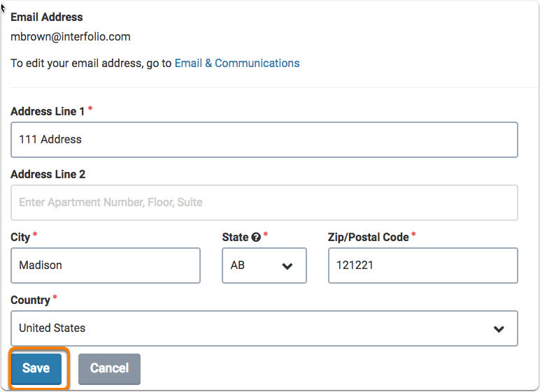Expand the Country dropdown showing United States
The height and width of the screenshot is (392, 540).
click(x=264, y=328)
